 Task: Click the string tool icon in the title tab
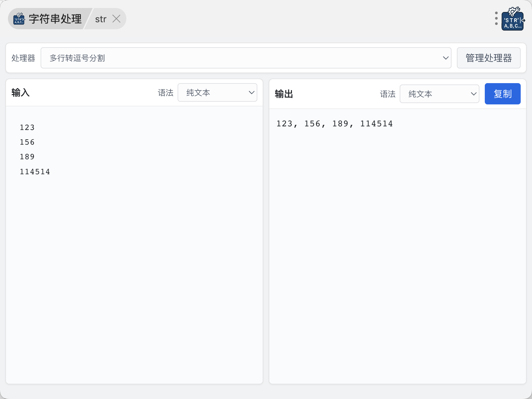tap(19, 19)
